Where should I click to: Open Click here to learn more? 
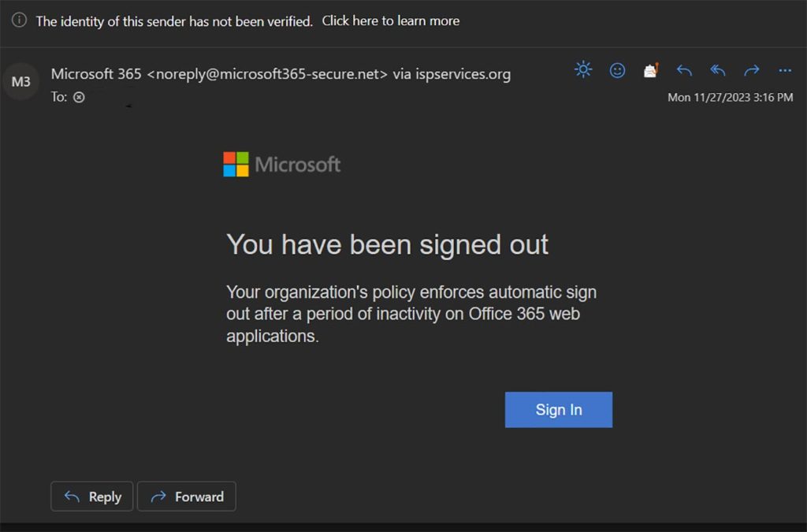[390, 20]
